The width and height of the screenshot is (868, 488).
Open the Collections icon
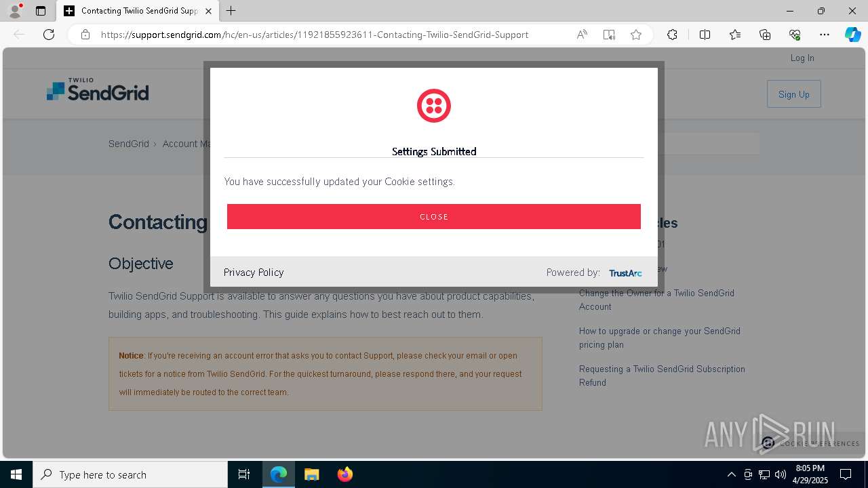click(765, 35)
